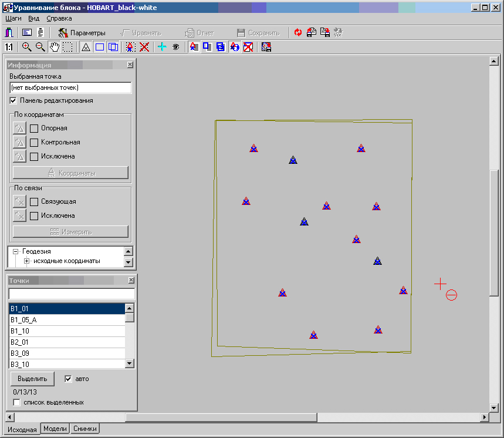Image resolution: width=504 pixels, height=438 pixels.
Task: Click the 1:1 scale icon
Action: click(9, 47)
